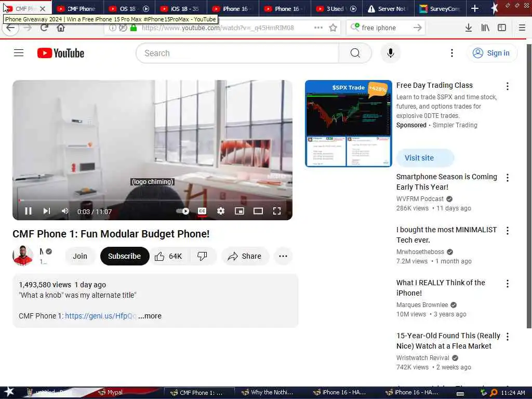Screen dimensions: 532x399
Task: Open options for What I REALLY Think video
Action: (x=507, y=284)
